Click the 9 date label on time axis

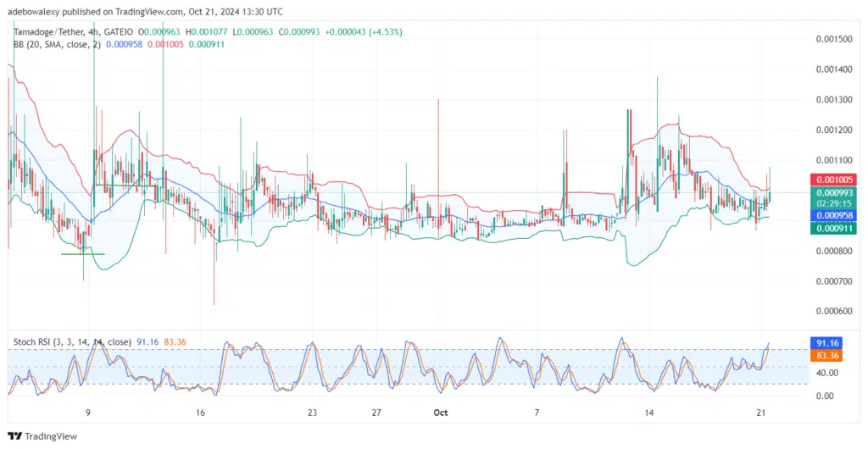[88, 413]
